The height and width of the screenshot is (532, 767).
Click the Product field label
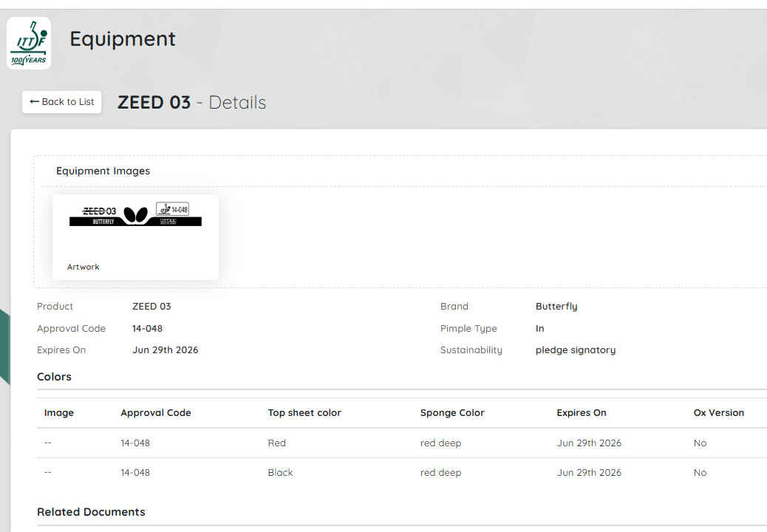(x=55, y=307)
